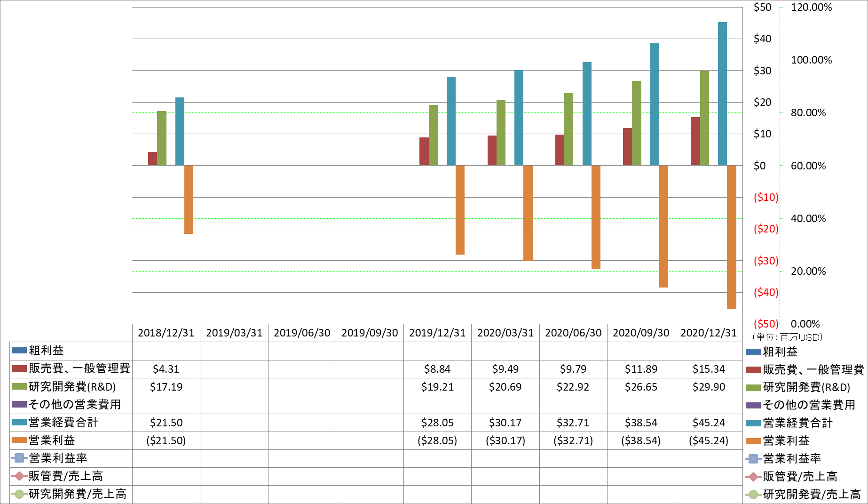868x504 pixels.
Task: Click the 研究開発費(R&D) green swatch in left legend
Action: pos(19,386)
